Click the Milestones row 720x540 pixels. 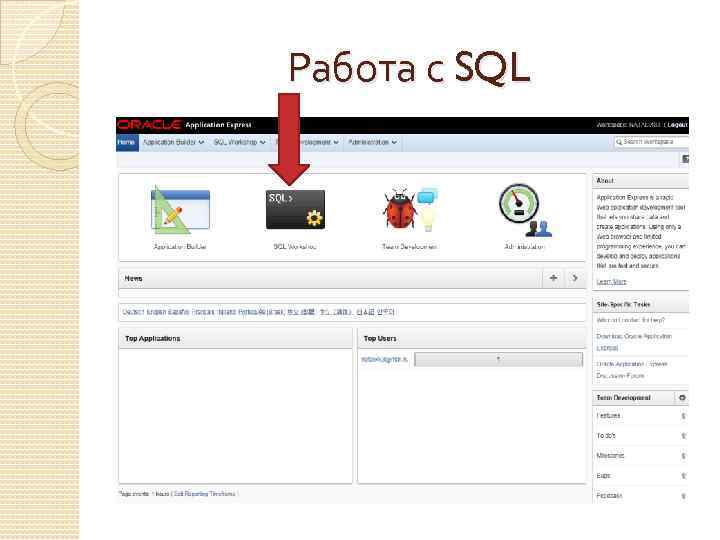(641, 456)
